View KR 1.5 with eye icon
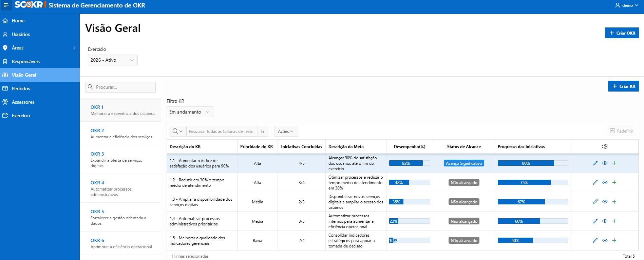This screenshot has width=644, height=260. [x=605, y=240]
